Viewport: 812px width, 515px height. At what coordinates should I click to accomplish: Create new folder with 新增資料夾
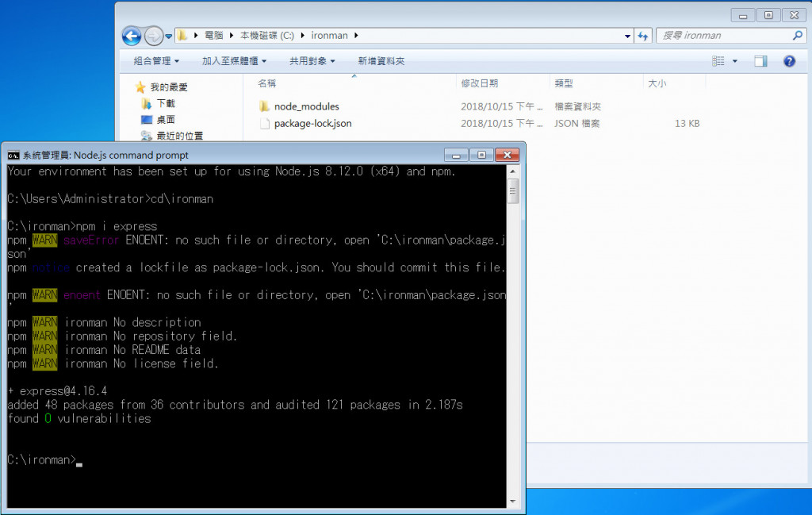[381, 61]
